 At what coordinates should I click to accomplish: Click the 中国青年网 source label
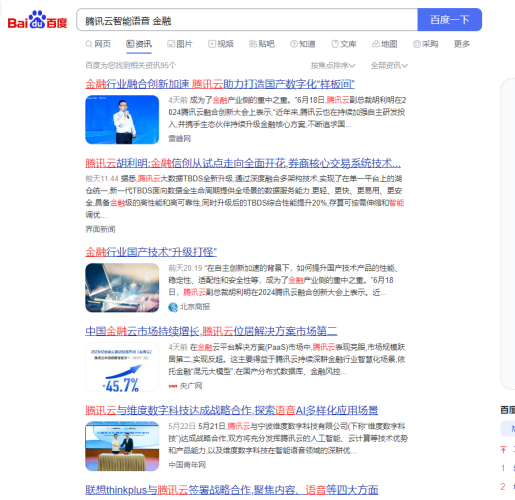[x=187, y=465]
